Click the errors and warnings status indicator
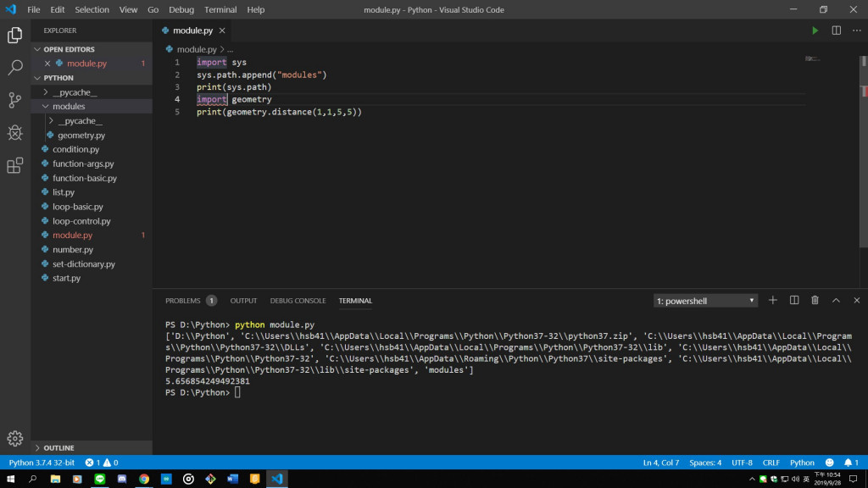The image size is (868, 488). [102, 463]
